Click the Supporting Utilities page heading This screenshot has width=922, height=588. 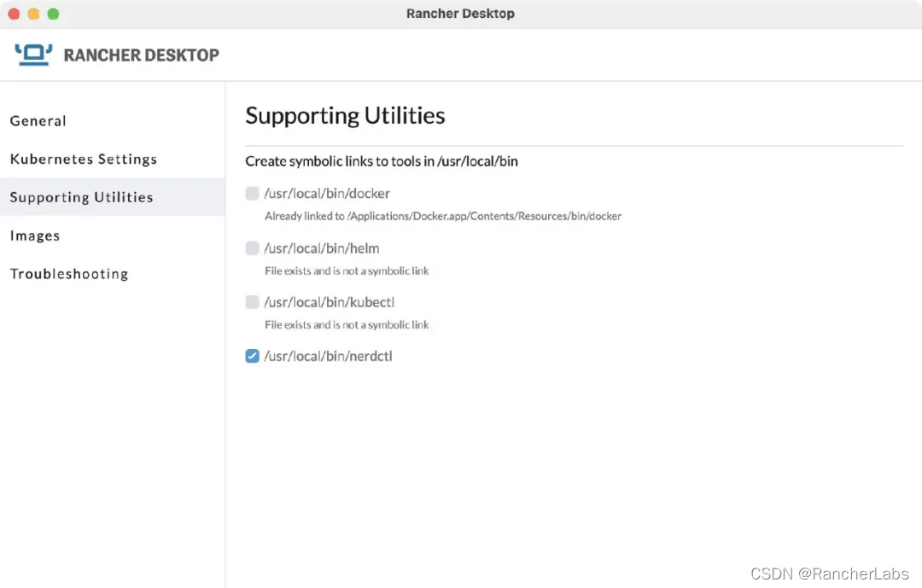(x=345, y=116)
